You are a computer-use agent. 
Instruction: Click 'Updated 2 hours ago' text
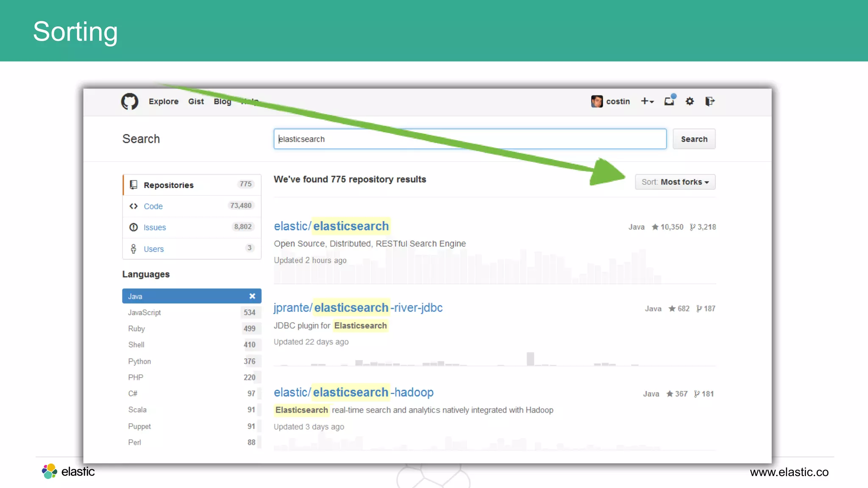310,260
